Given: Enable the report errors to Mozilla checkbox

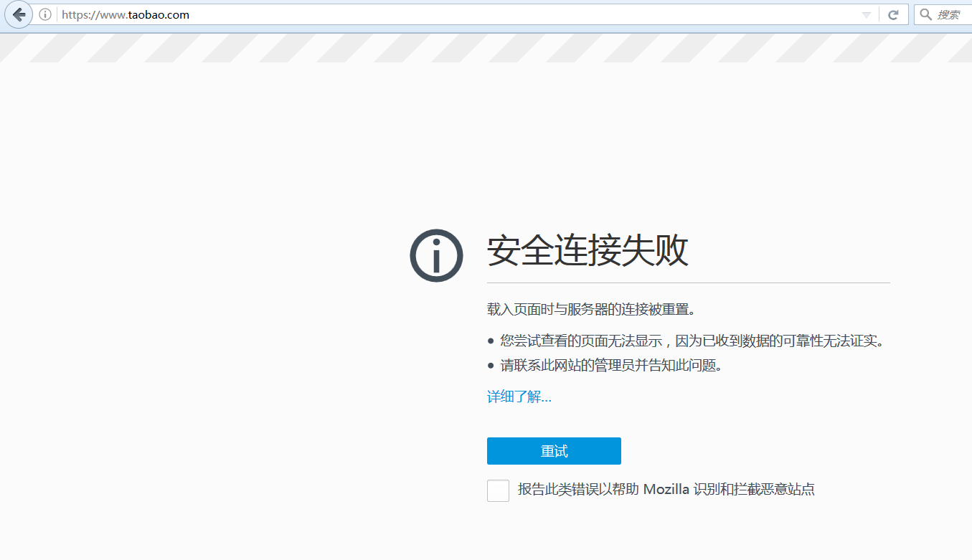Looking at the screenshot, I should [x=498, y=490].
